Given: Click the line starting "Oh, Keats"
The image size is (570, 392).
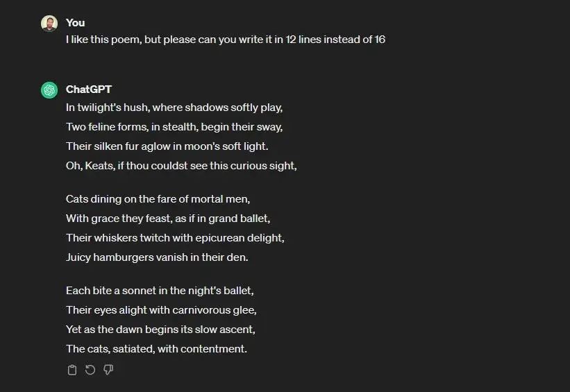Looking at the screenshot, I should tap(181, 167).
